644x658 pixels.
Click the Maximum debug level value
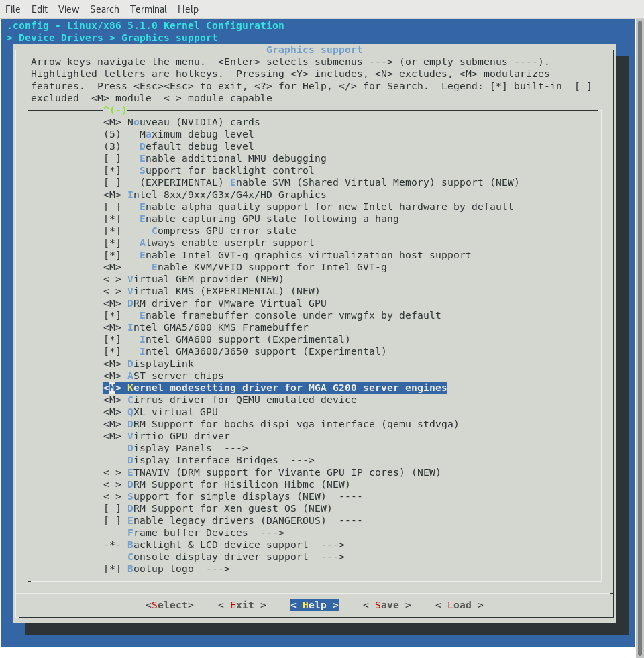point(112,134)
